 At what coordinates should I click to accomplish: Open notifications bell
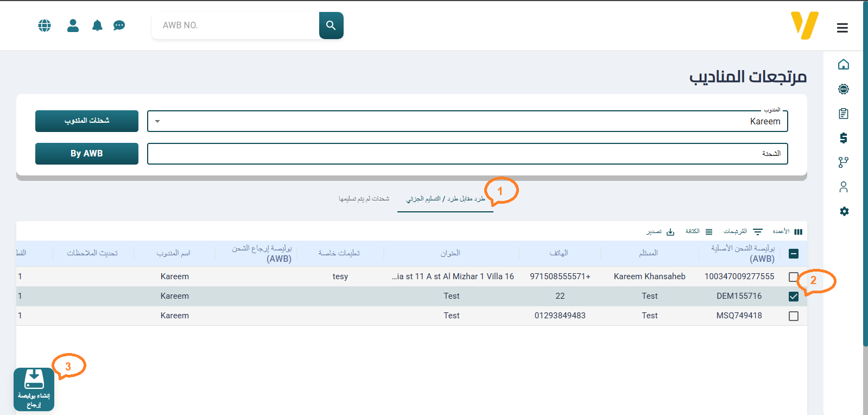tap(97, 26)
